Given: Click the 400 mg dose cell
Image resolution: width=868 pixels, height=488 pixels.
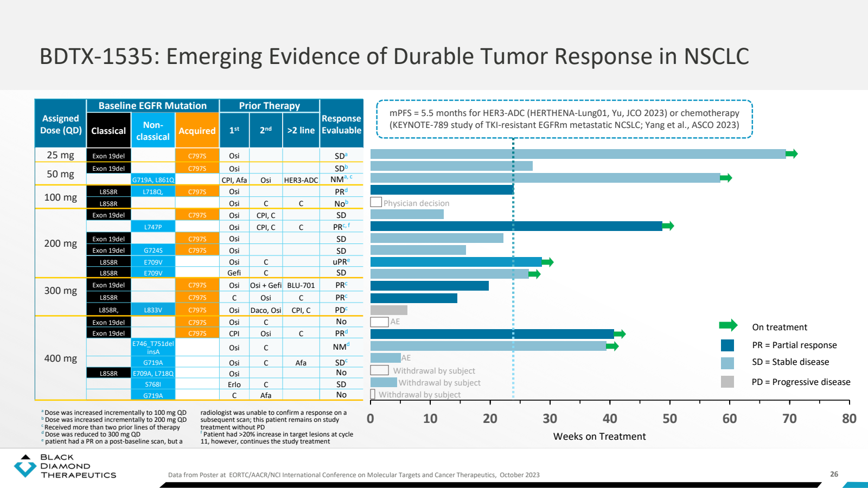Looking at the screenshot, I should (x=61, y=358).
